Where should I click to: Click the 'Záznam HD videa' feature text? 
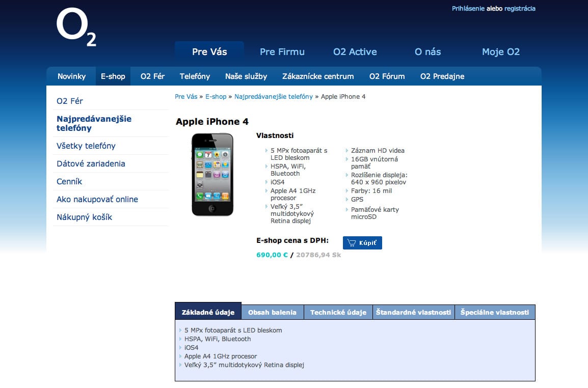(x=378, y=151)
